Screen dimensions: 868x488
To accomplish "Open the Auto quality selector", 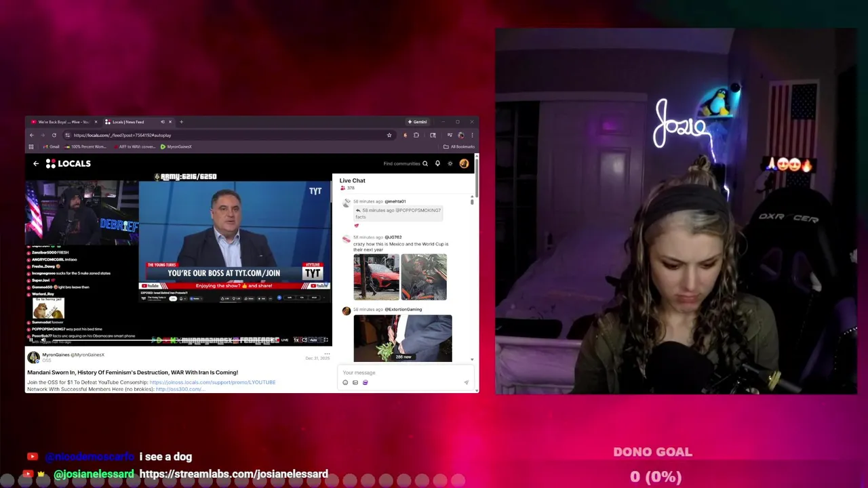I will tap(313, 340).
